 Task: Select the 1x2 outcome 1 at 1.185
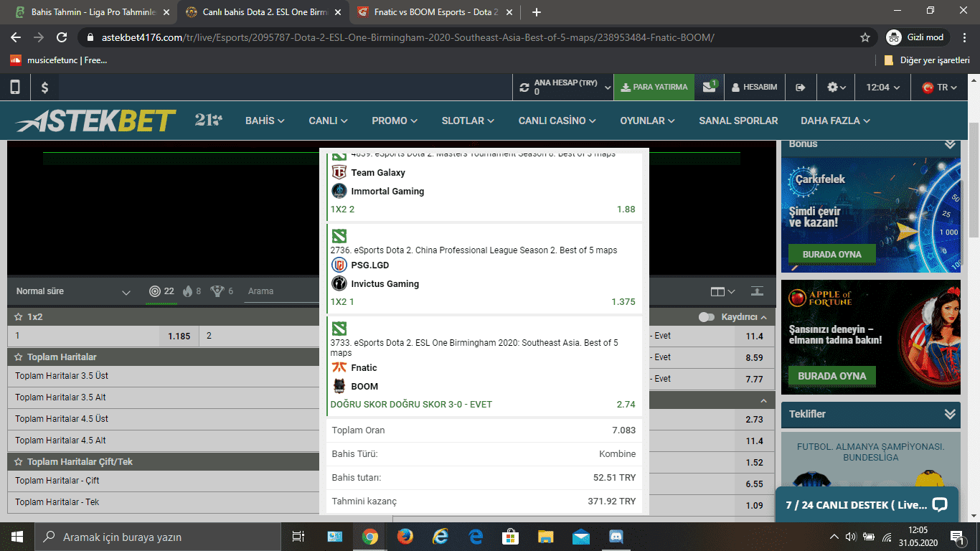click(x=103, y=336)
